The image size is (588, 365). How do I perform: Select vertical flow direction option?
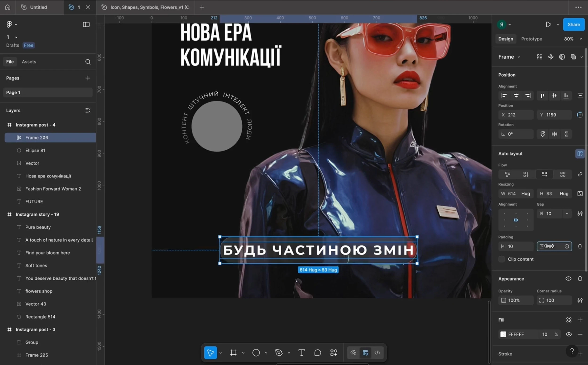coord(526,174)
